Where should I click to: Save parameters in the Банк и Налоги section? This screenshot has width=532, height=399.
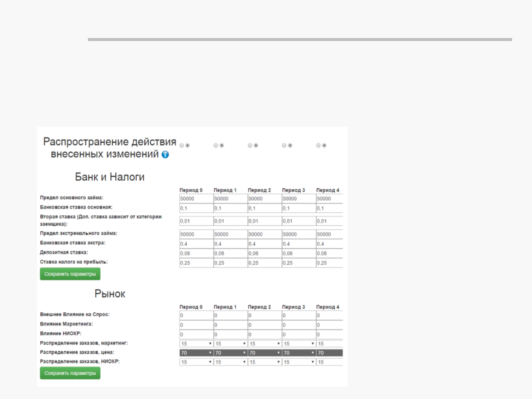(70, 274)
